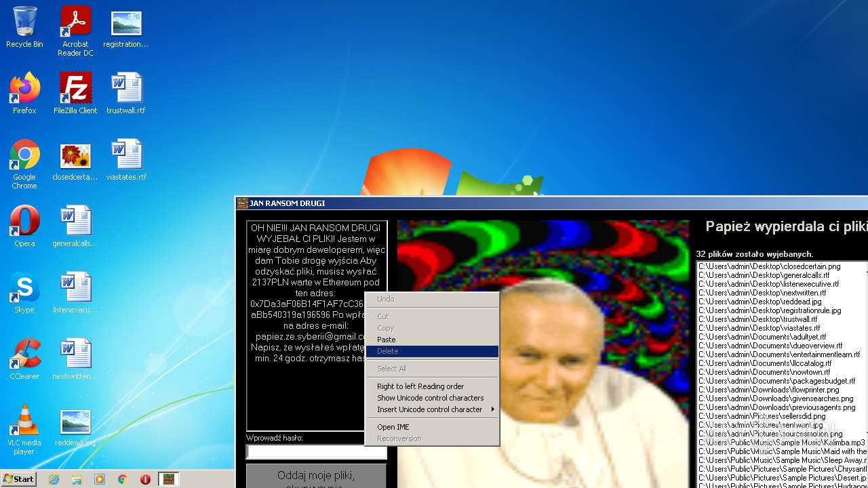Open Acrobat Reader DC shortcut
Screen dimensions: 868x488
click(75, 32)
